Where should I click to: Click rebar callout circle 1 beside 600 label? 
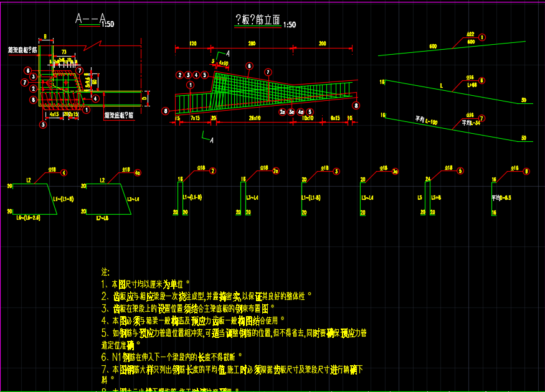pyautogui.click(x=482, y=38)
